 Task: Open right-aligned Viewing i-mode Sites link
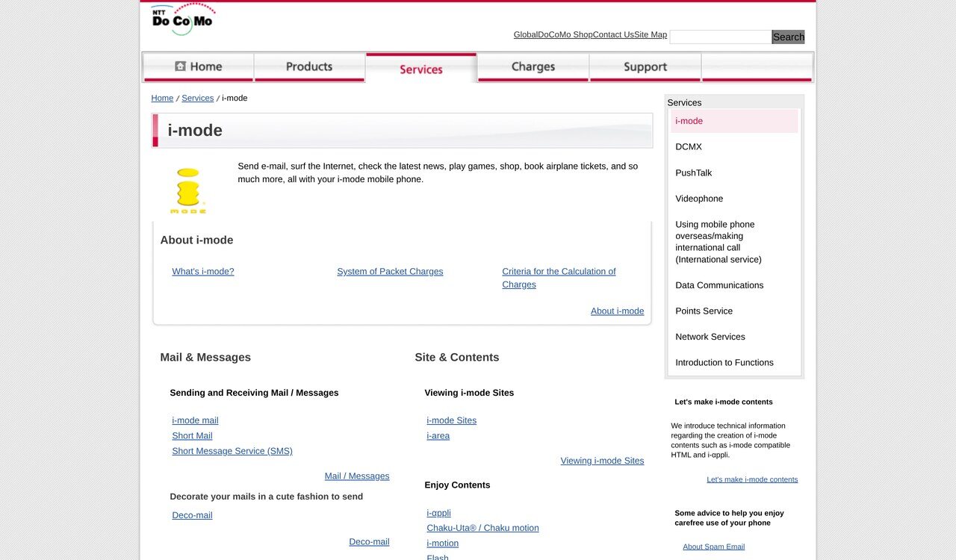coord(602,461)
